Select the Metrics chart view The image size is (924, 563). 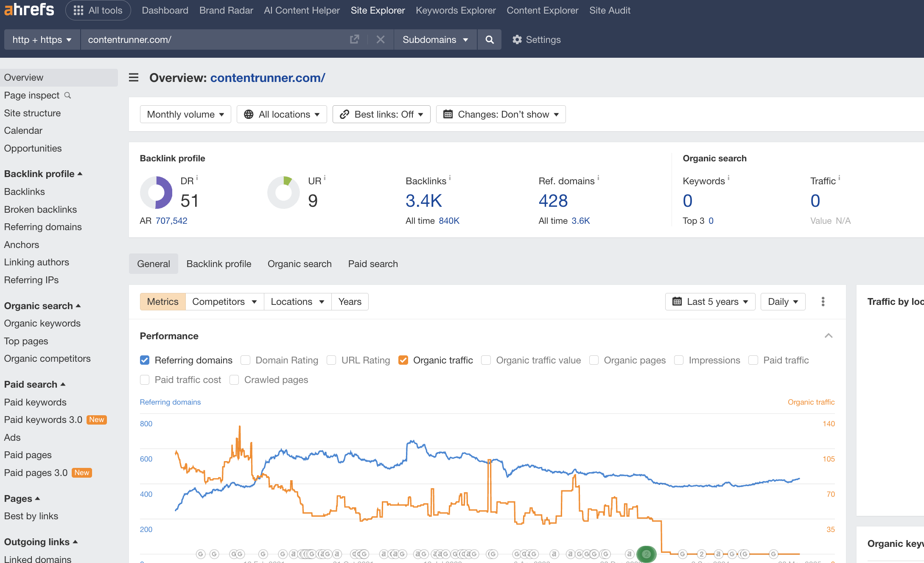pos(163,301)
